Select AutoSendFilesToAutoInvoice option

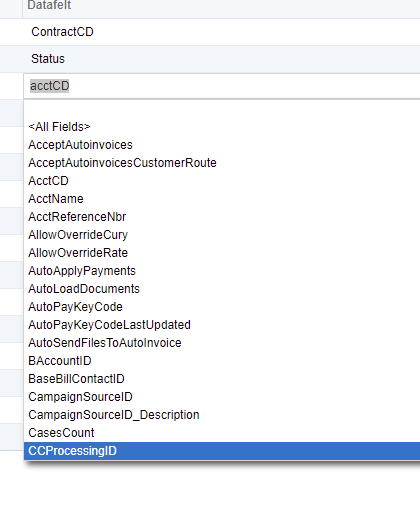(x=222, y=343)
